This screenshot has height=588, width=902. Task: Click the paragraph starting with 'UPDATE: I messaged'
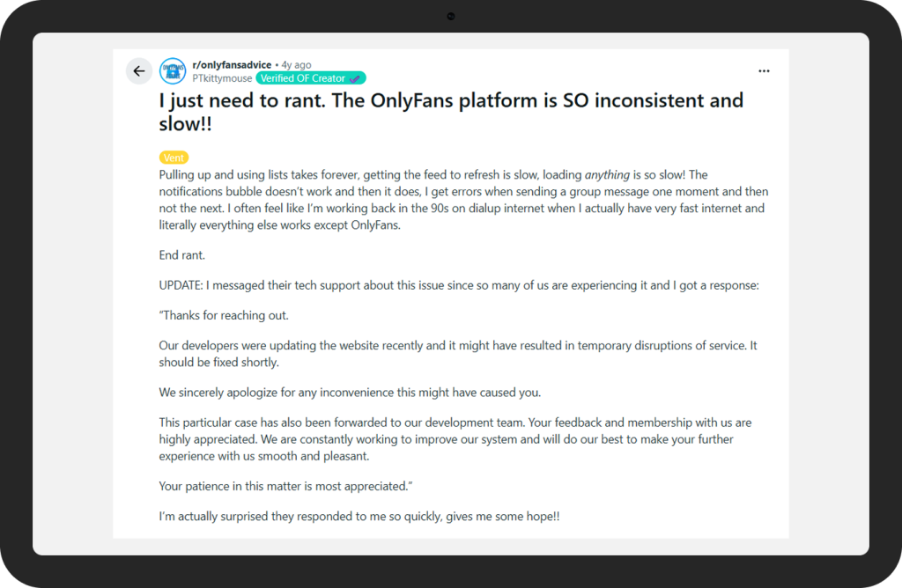coord(458,285)
